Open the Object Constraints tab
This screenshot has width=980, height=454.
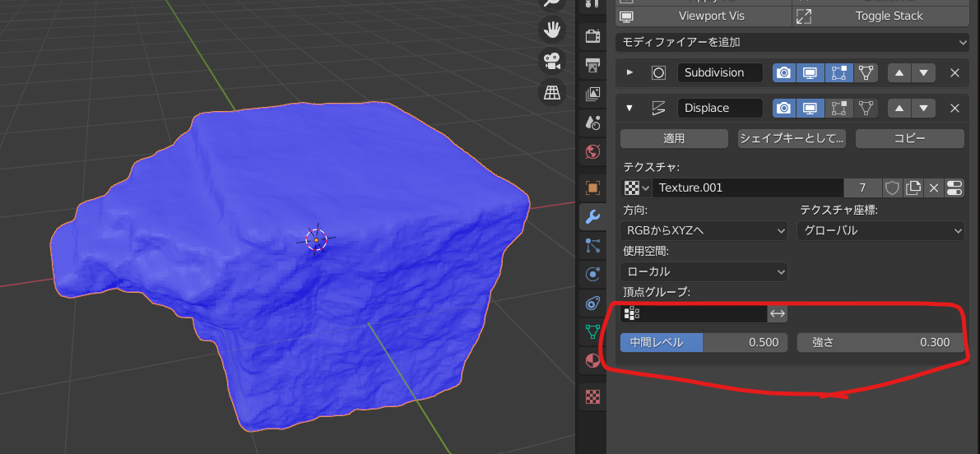coord(592,303)
